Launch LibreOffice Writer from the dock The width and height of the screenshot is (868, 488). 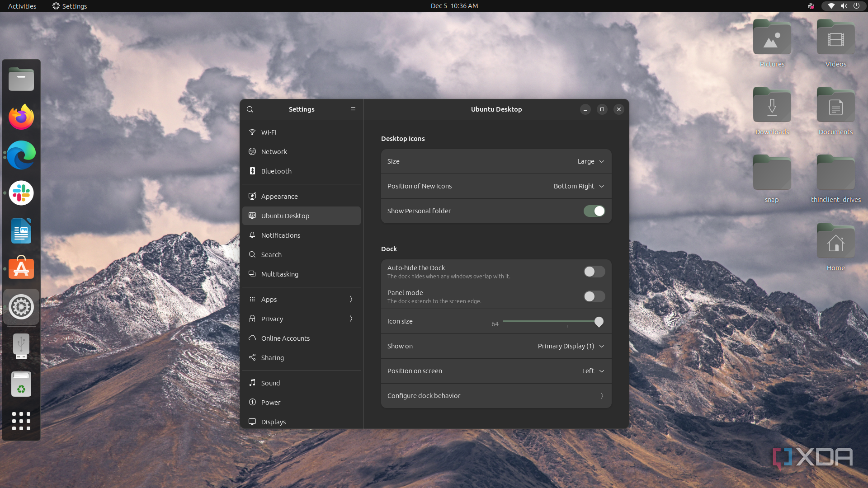pyautogui.click(x=21, y=231)
